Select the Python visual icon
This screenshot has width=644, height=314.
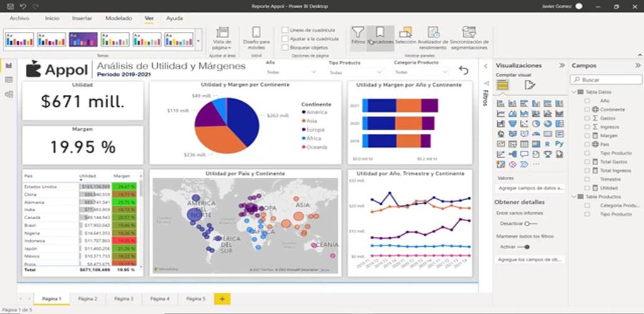click(559, 144)
